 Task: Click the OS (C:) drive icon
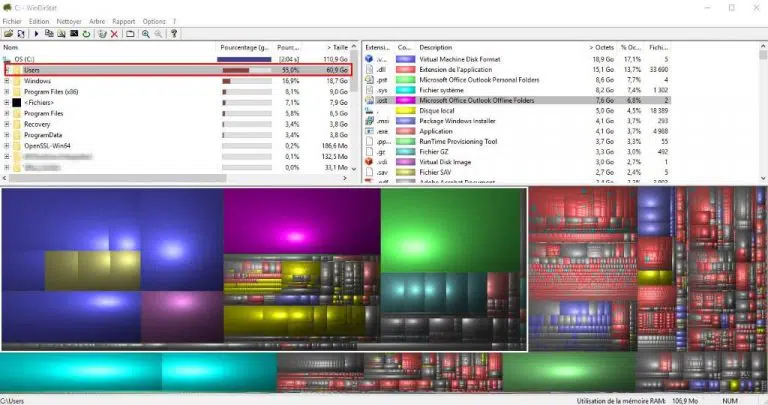point(7,59)
